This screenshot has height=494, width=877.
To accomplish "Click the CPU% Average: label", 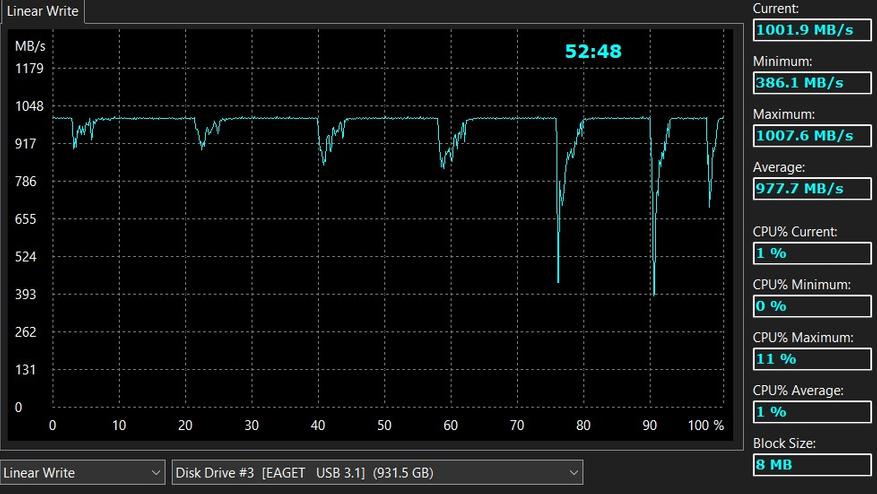I will point(798,391).
